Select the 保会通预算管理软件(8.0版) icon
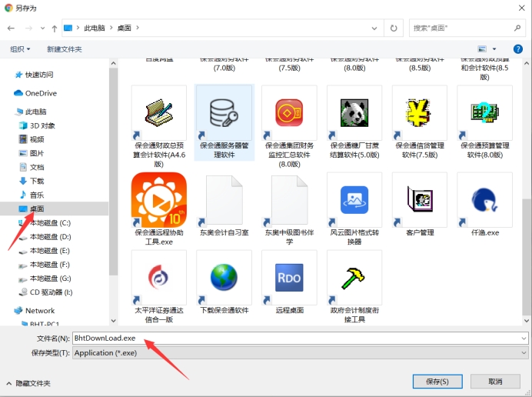This screenshot has height=397, width=532. click(484, 113)
